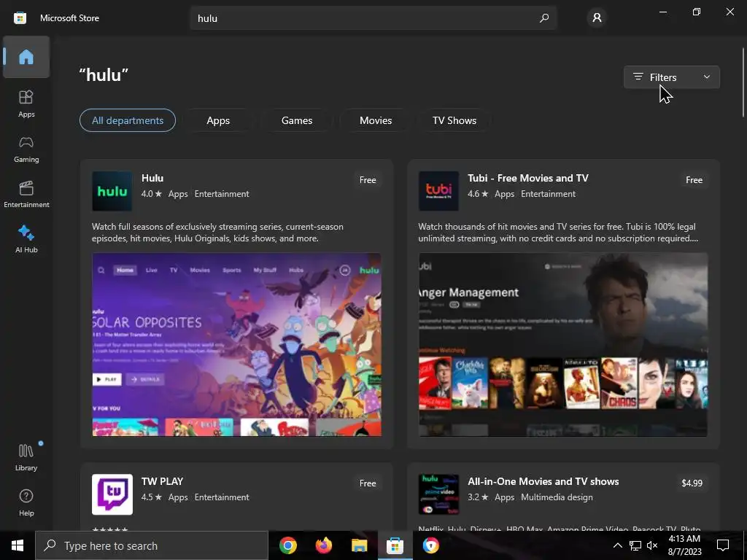Screen dimensions: 747x560
Task: Click the 3.2 rating on All-in-One Movies
Action: coord(478,497)
